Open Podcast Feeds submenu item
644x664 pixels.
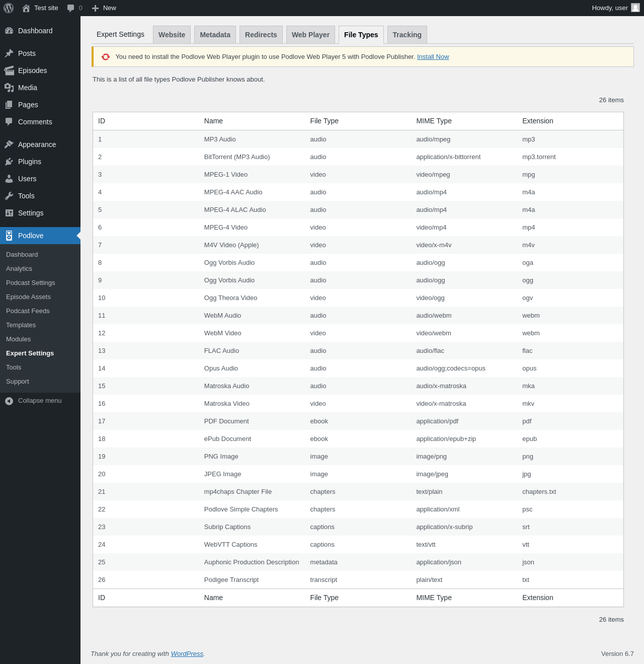[28, 311]
